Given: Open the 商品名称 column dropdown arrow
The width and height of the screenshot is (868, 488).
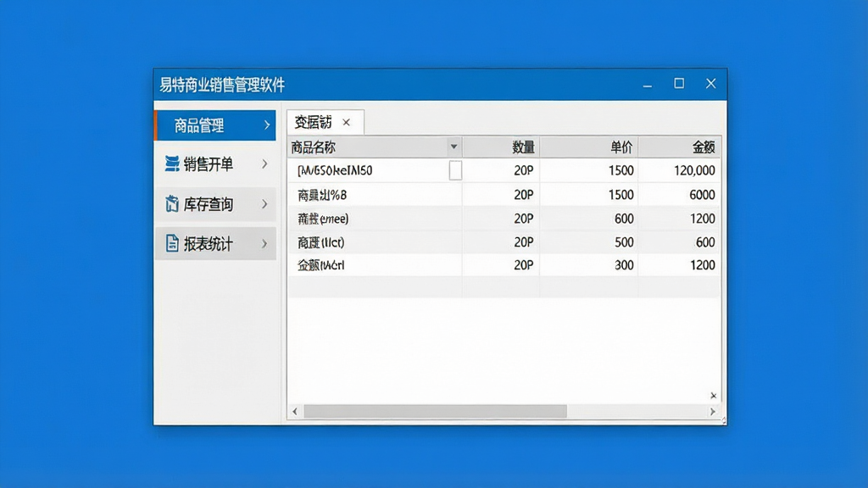Looking at the screenshot, I should pyautogui.click(x=453, y=147).
